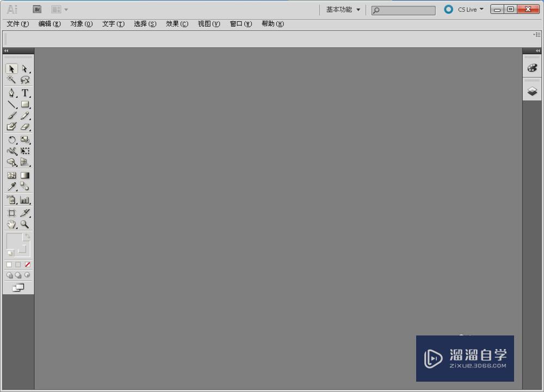The image size is (544, 392).
Task: Select the Selection tool
Action: pos(12,69)
